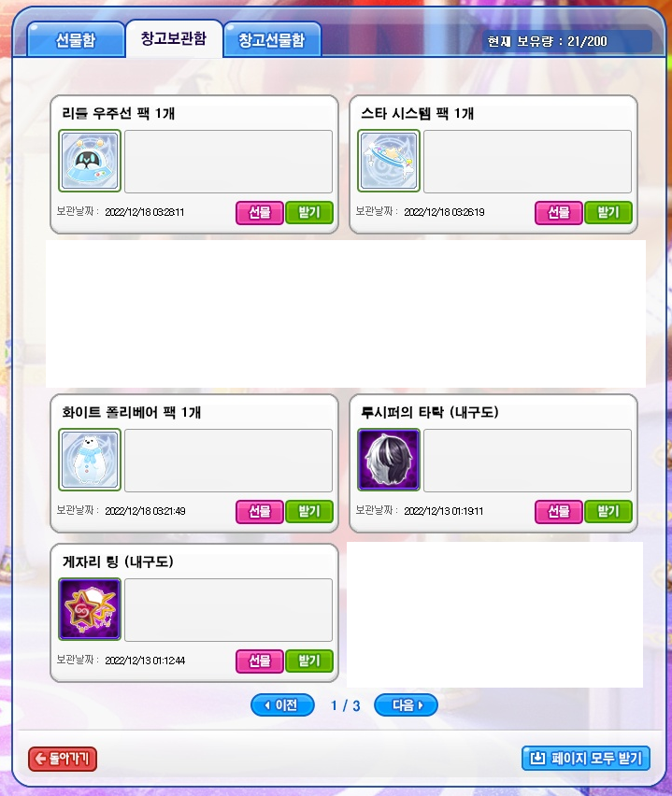Receive the 화이트 폴리베어 팩 item

309,512
